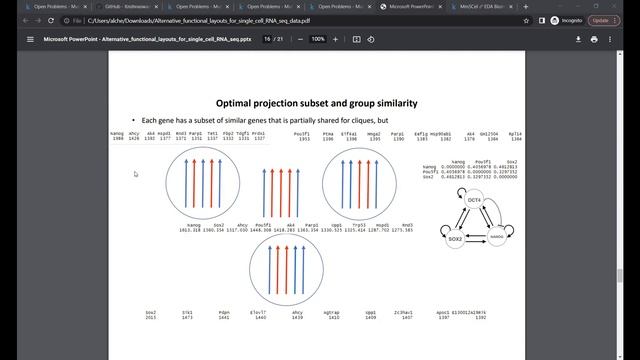Click the 100% zoom level field
This screenshot has width=640, height=360.
point(318,39)
